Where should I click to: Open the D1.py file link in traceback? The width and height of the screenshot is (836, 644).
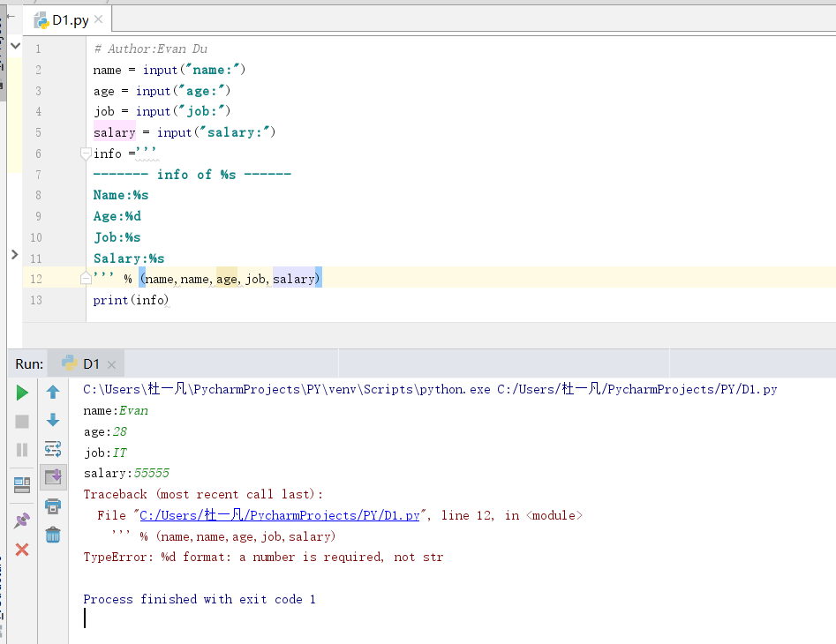tap(280, 515)
